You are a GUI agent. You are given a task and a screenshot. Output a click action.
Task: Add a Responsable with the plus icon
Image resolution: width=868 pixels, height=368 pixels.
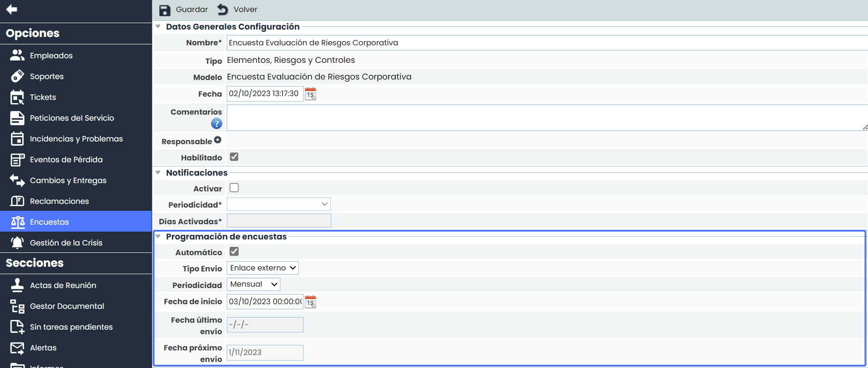pos(218,140)
